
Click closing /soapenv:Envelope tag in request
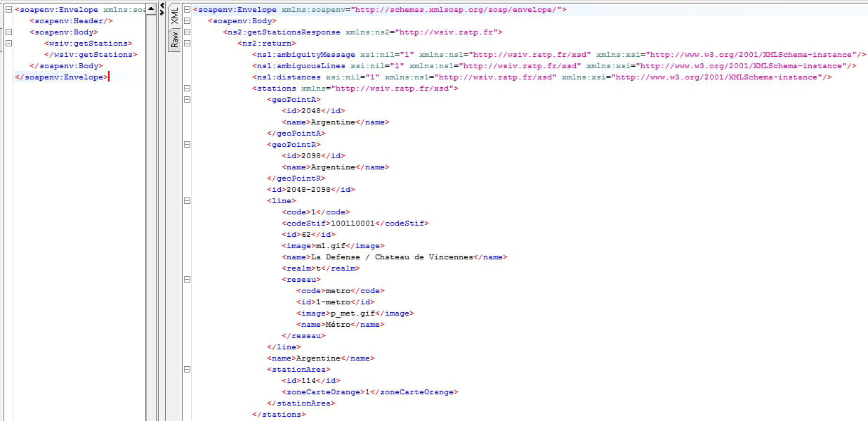point(61,77)
